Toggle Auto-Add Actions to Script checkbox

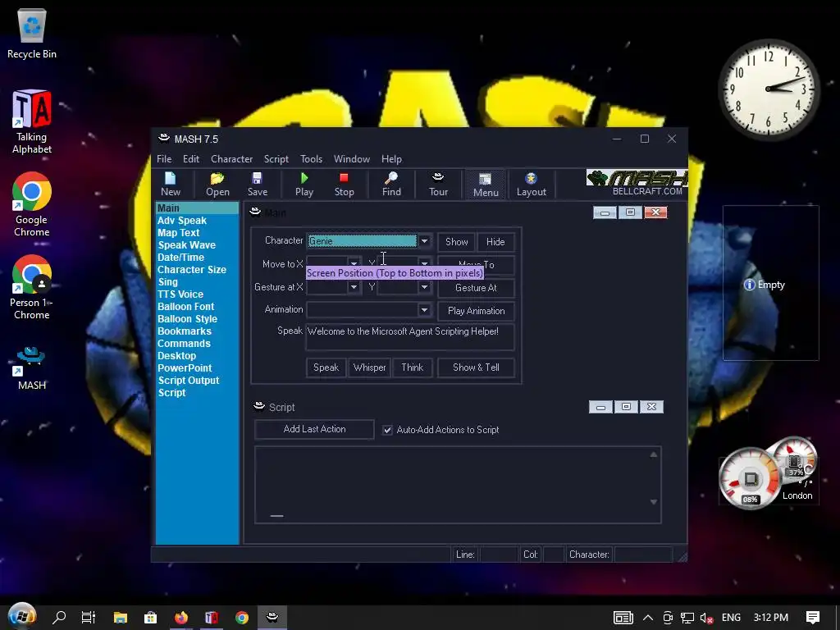pos(387,430)
